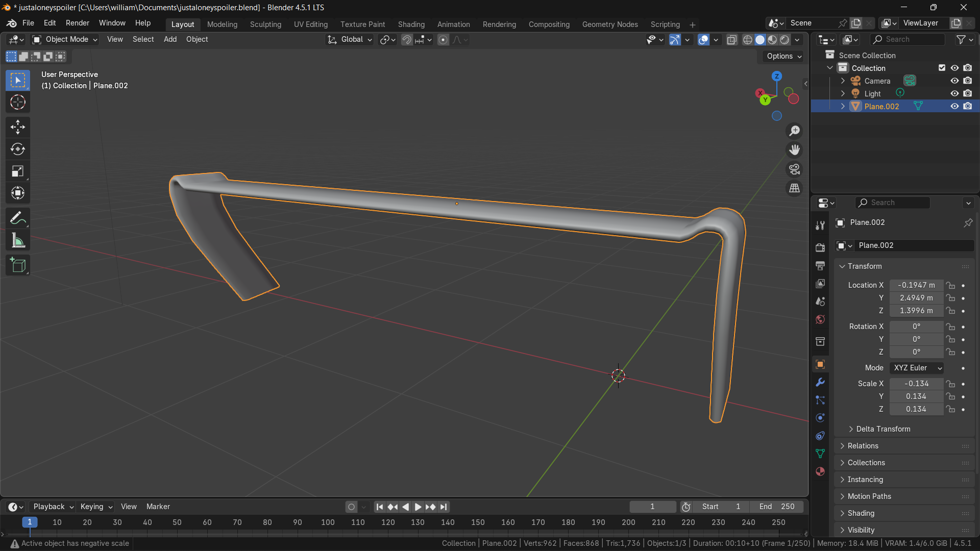This screenshot has height=551, width=980.
Task: Click frame 100 on the timeline ruler
Action: pyautogui.click(x=328, y=522)
